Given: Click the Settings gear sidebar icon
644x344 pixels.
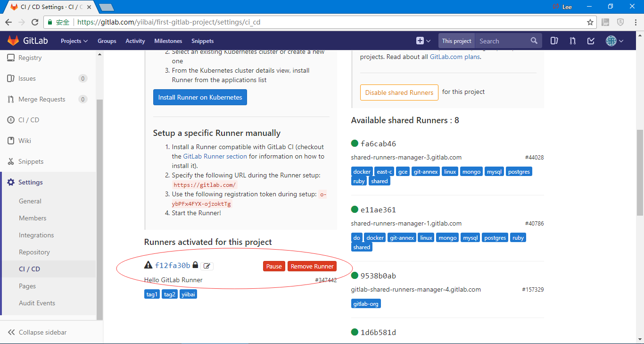Looking at the screenshot, I should pos(10,182).
